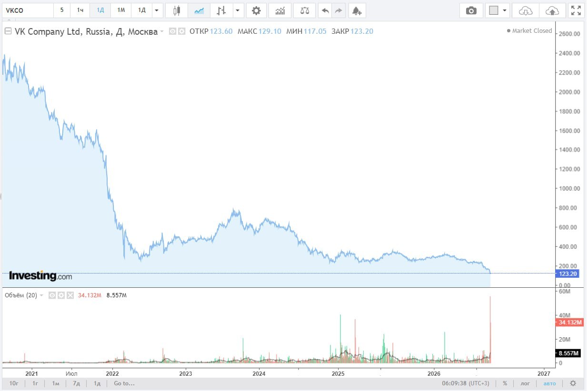The height and width of the screenshot is (391, 588).
Task: Edit the VKCO symbol search field
Action: tap(28, 10)
